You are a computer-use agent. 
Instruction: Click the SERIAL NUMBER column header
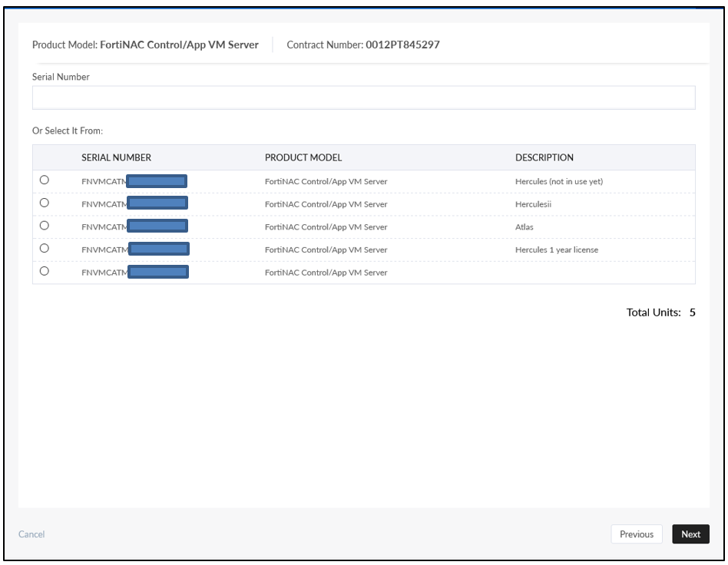(x=116, y=157)
